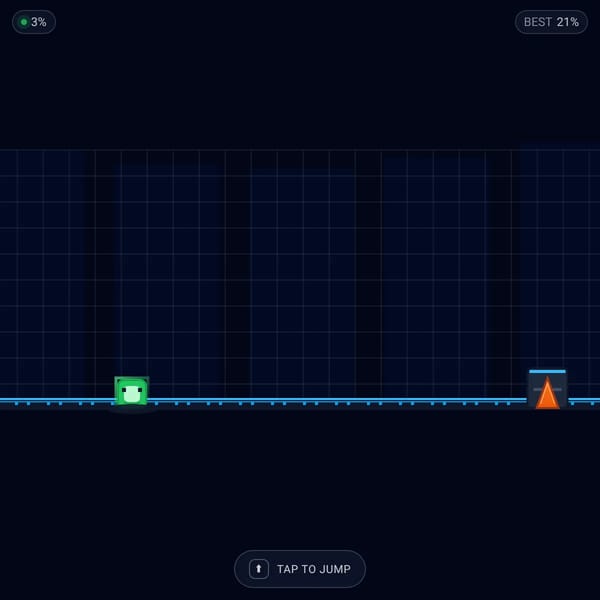Click the up-arrow jump icon
This screenshot has height=600, width=600.
point(259,569)
